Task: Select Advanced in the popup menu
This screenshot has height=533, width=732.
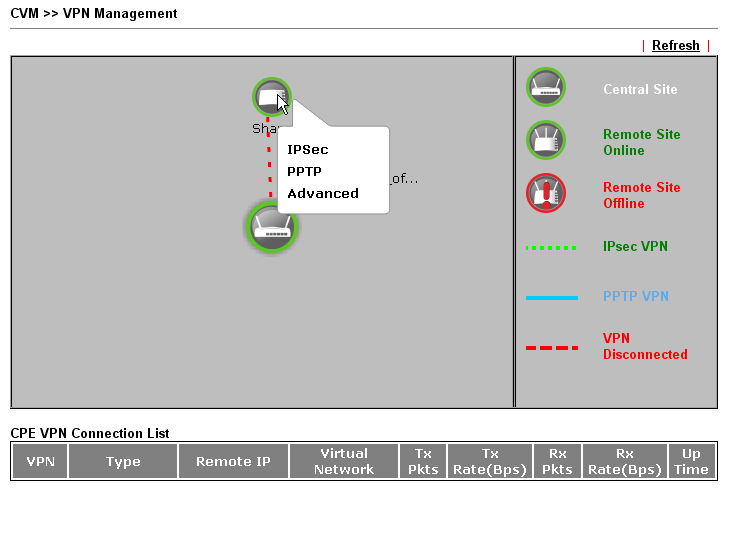Action: (323, 194)
